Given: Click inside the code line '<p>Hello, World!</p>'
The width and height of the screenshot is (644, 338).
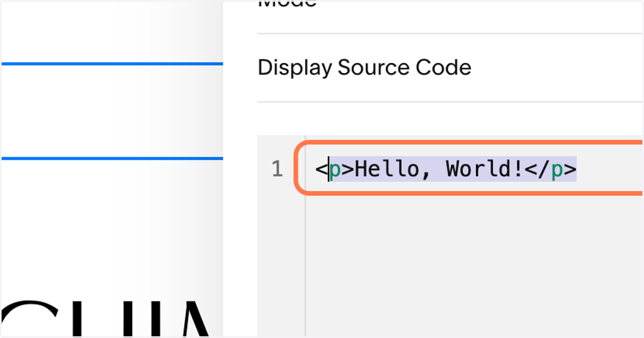Looking at the screenshot, I should click(x=445, y=170).
